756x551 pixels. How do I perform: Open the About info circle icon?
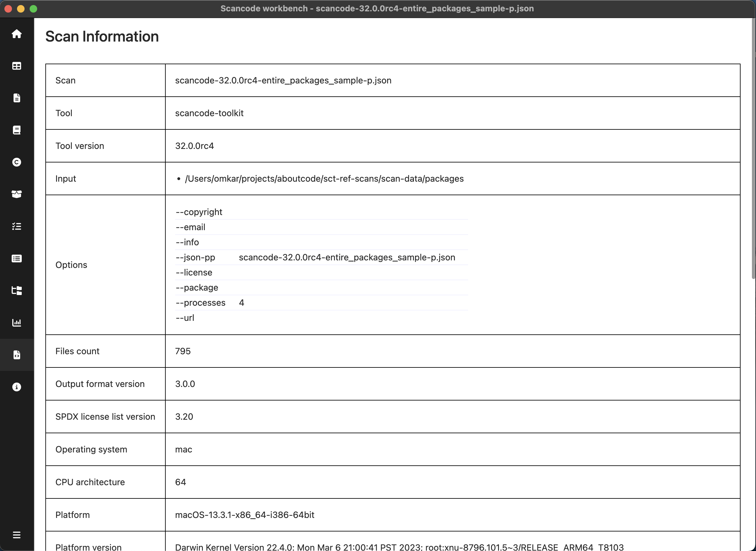pyautogui.click(x=17, y=387)
